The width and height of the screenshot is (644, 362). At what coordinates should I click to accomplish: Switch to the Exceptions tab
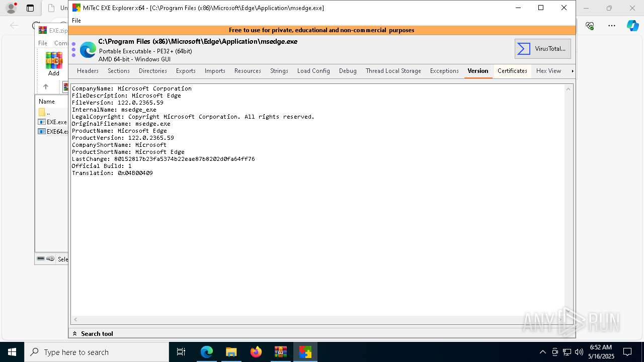(444, 71)
